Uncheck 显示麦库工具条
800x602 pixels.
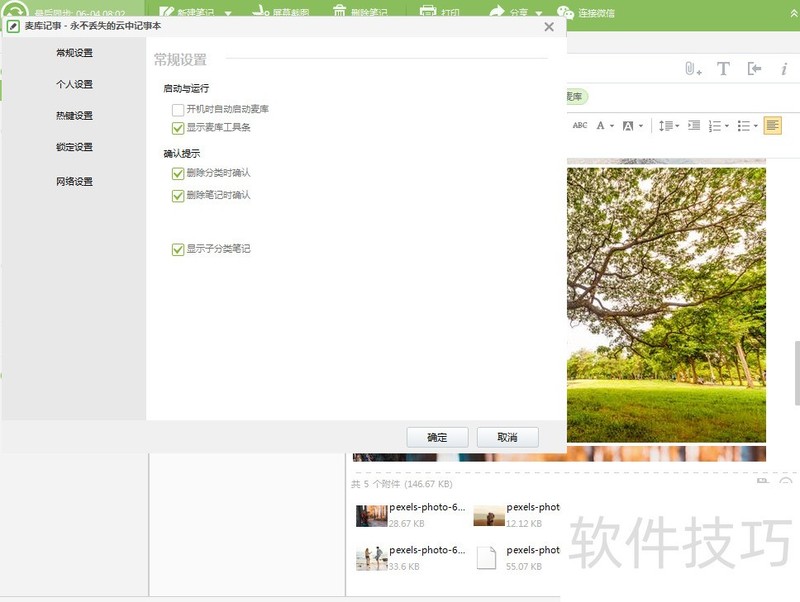coord(176,128)
